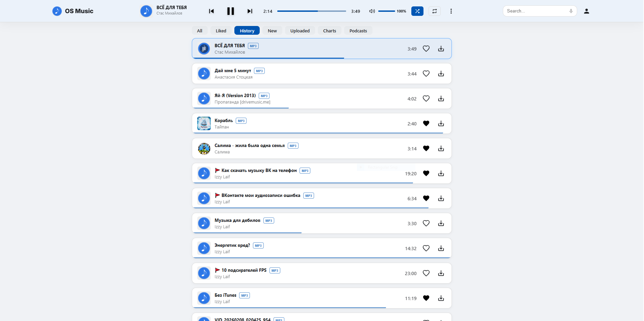The height and width of the screenshot is (321, 644).
Task: Play ВКонтакте мои аудиозаписи ошибка
Action: 204,198
